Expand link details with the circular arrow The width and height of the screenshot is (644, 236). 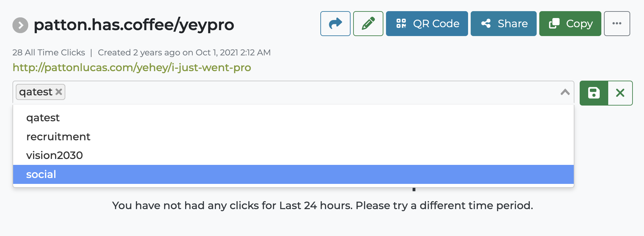[x=21, y=25]
